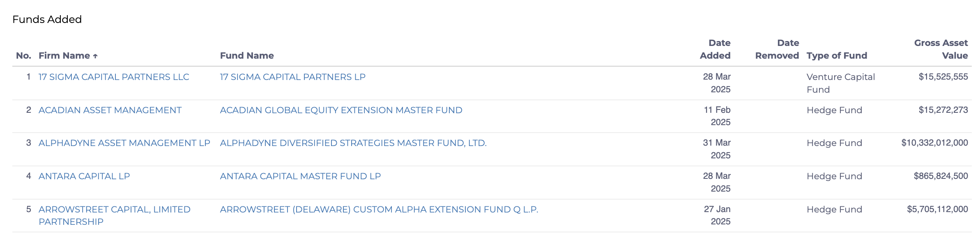
Task: Sort by No. column header
Action: click(x=23, y=56)
